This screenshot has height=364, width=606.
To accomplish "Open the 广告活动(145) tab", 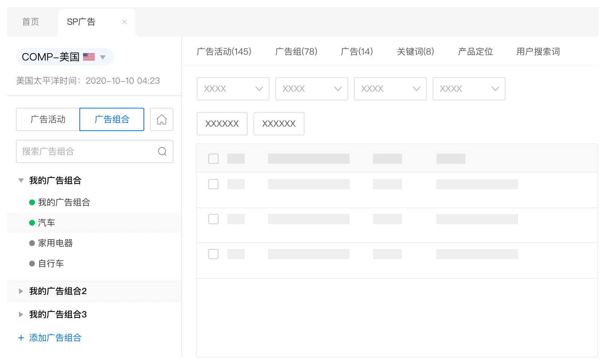I will tap(224, 52).
